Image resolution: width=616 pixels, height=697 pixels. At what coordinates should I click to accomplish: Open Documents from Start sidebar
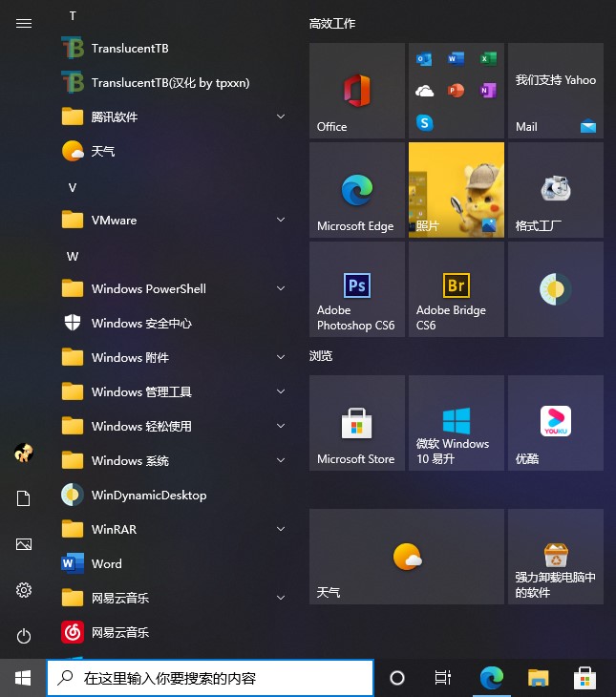pos(24,498)
